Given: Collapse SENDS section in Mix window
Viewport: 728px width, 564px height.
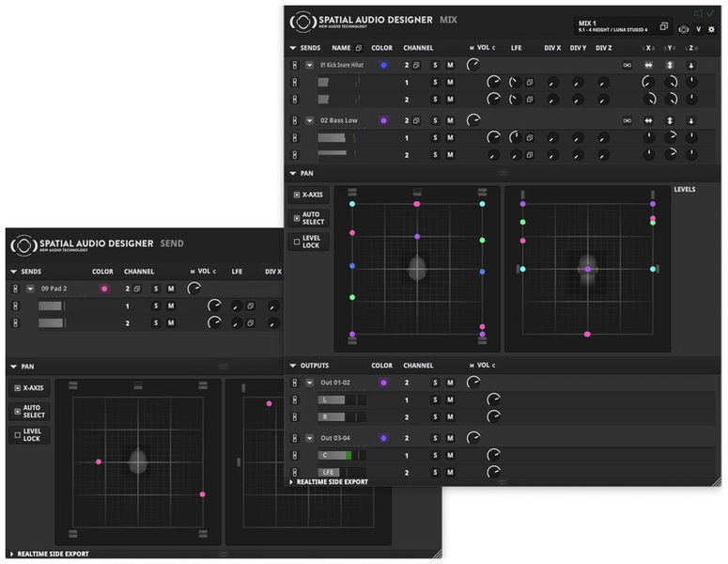Looking at the screenshot, I should pos(292,48).
